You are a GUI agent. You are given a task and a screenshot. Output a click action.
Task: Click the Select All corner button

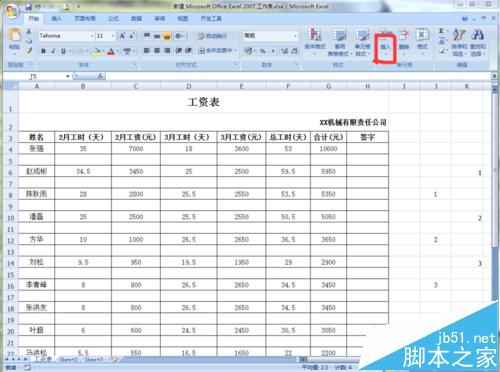[11, 86]
